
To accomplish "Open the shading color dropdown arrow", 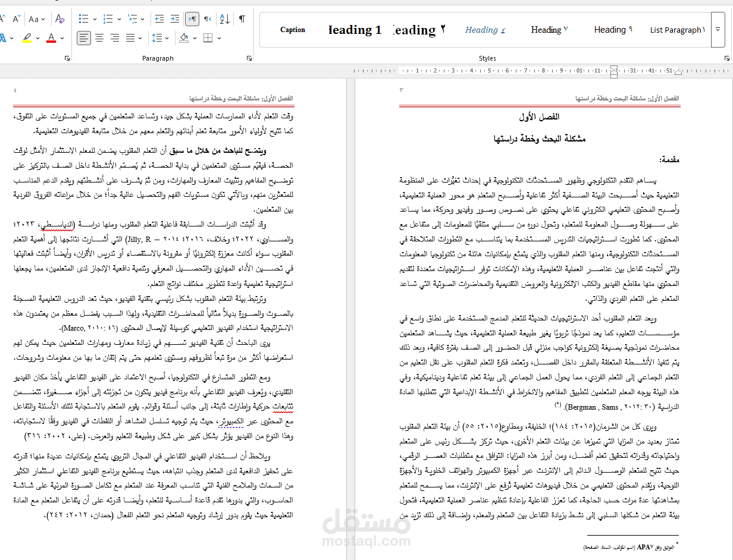I will [x=195, y=38].
